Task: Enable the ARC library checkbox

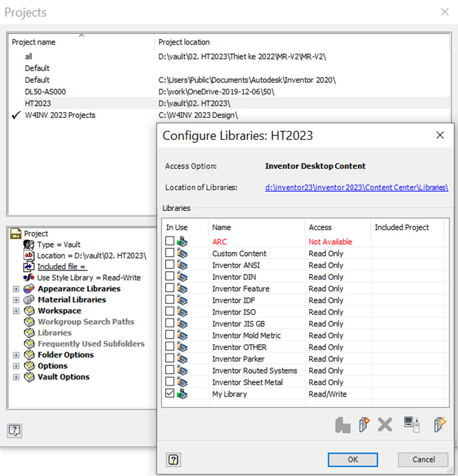Action: click(x=170, y=241)
